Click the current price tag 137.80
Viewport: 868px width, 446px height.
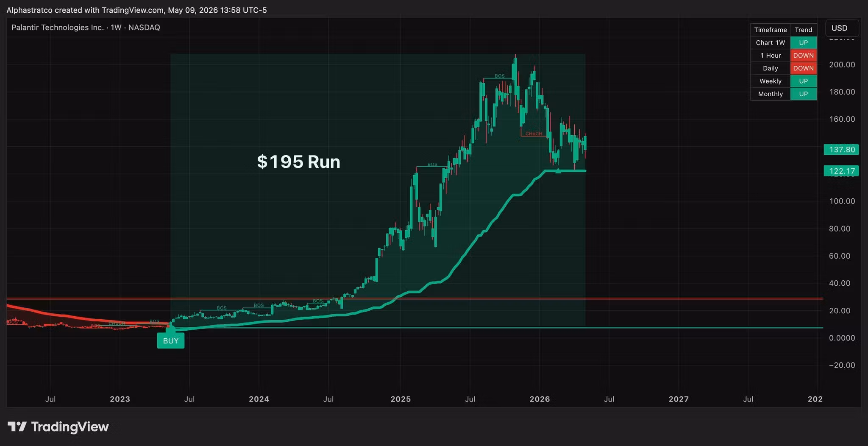point(841,149)
